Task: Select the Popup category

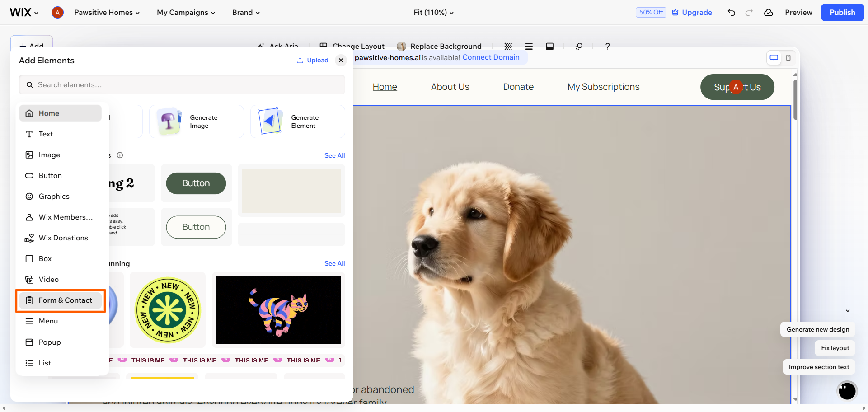Action: click(60, 342)
